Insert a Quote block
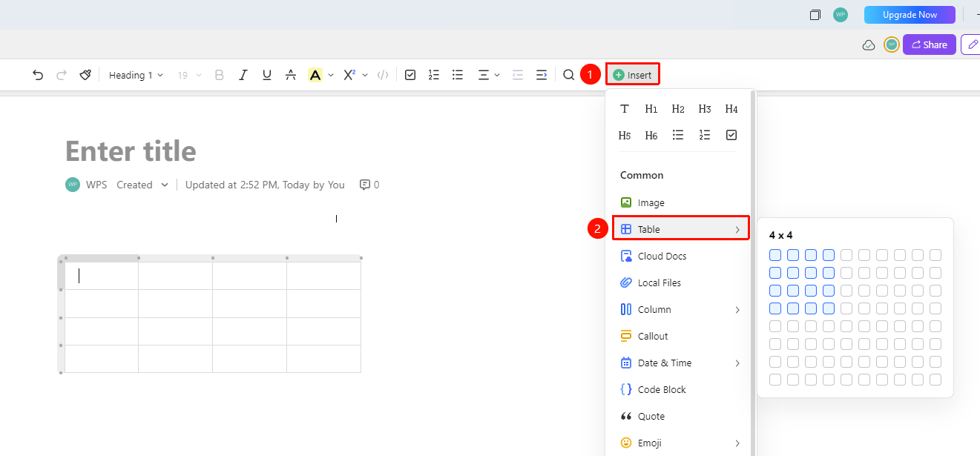The width and height of the screenshot is (980, 456). [x=680, y=417]
